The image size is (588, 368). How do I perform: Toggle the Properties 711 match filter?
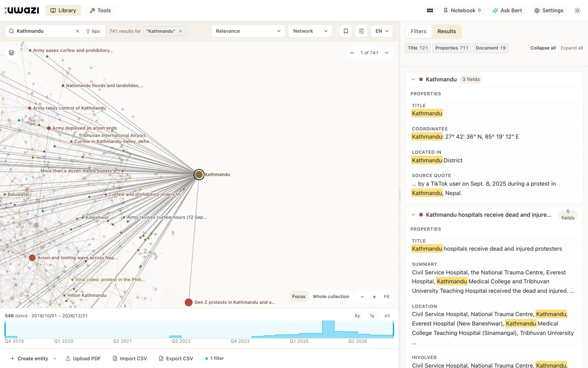[452, 48]
